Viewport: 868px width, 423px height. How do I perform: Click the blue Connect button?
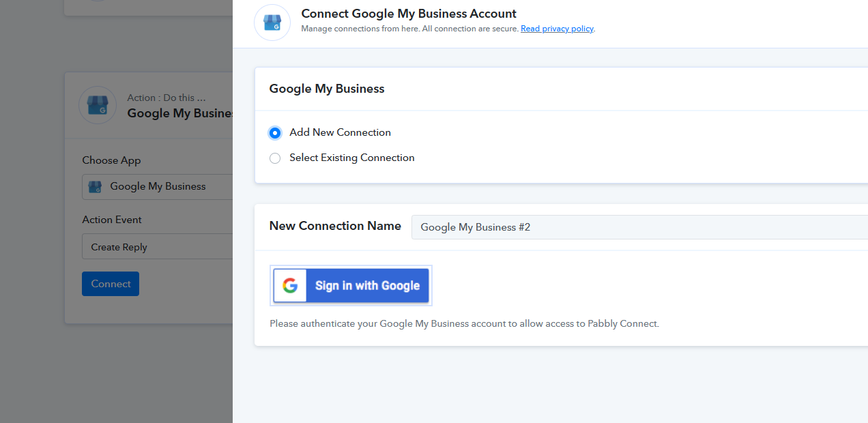pos(111,284)
